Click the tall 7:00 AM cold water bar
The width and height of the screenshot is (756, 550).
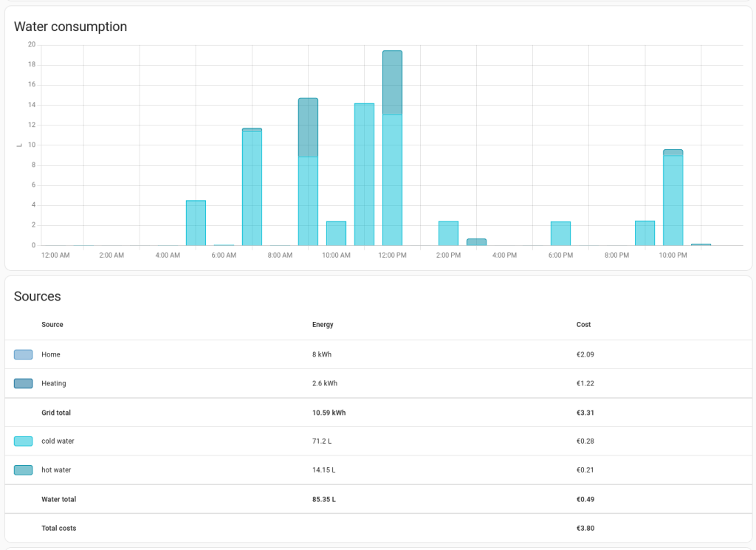[252, 188]
